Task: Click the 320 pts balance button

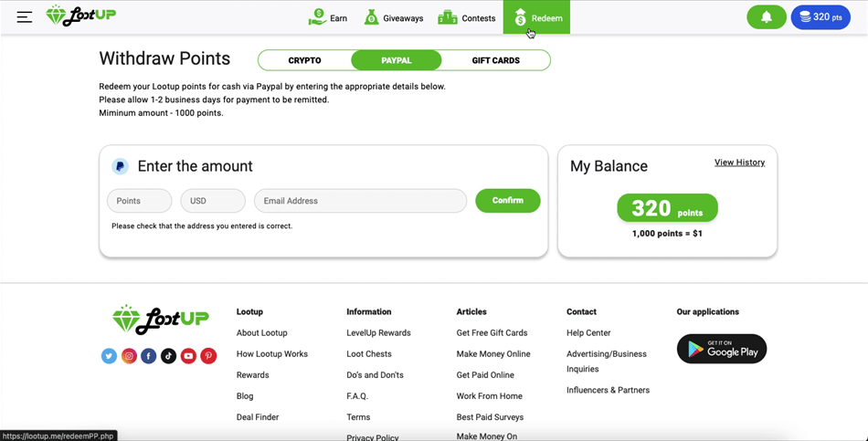Action: tap(820, 17)
